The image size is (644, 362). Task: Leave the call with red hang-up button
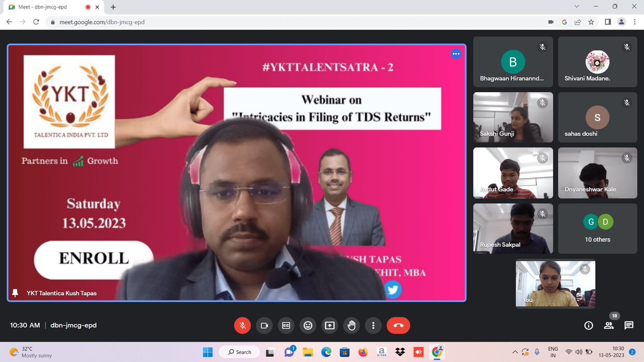tap(398, 325)
